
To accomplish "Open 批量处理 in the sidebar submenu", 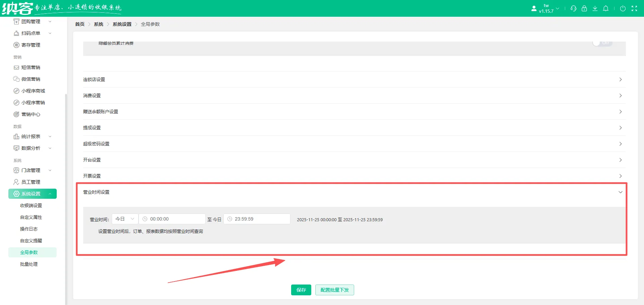I will click(x=29, y=264).
